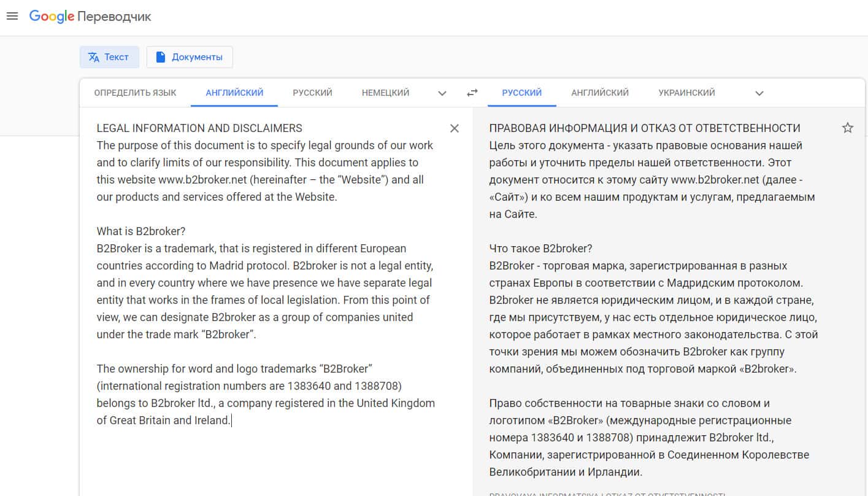
Task: Click the Текст translate icon
Action: (94, 57)
